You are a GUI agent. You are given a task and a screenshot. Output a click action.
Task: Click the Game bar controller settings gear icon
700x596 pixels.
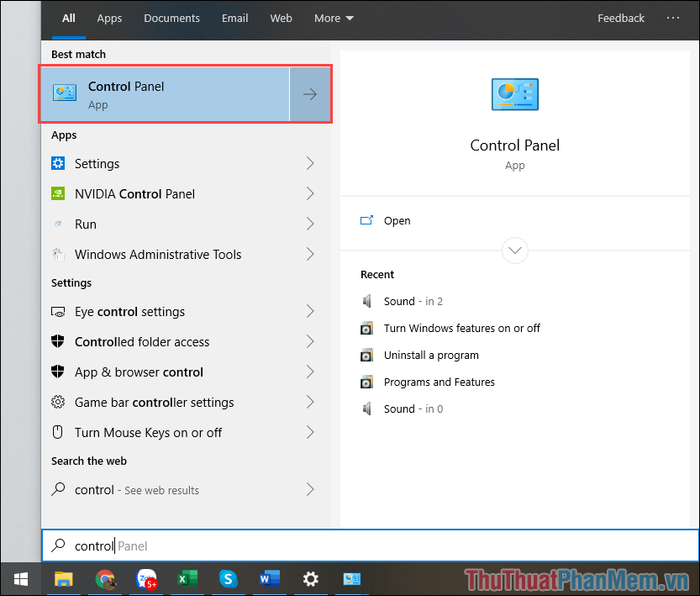(58, 402)
